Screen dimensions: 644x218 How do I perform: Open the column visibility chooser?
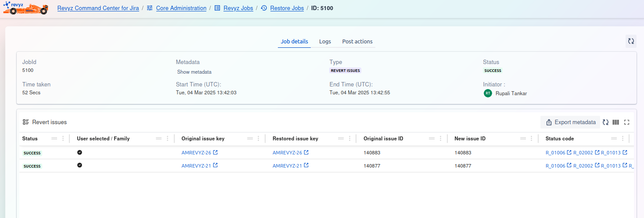coord(616,122)
